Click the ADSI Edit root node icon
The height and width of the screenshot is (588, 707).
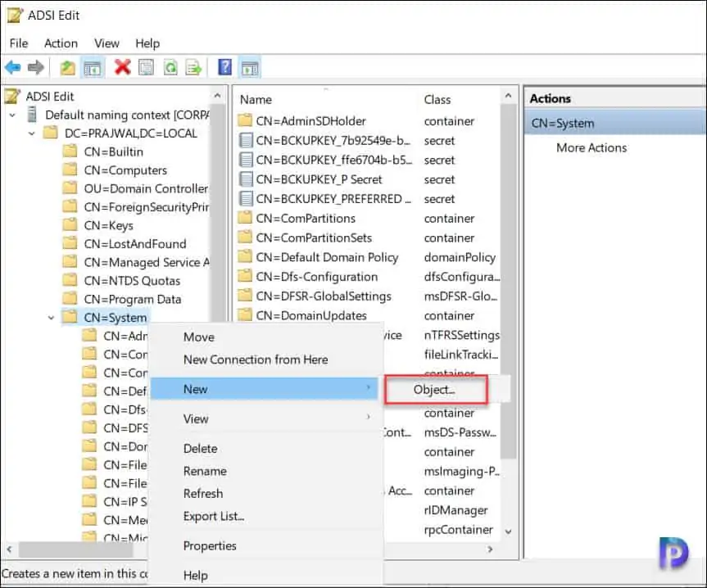pos(12,96)
